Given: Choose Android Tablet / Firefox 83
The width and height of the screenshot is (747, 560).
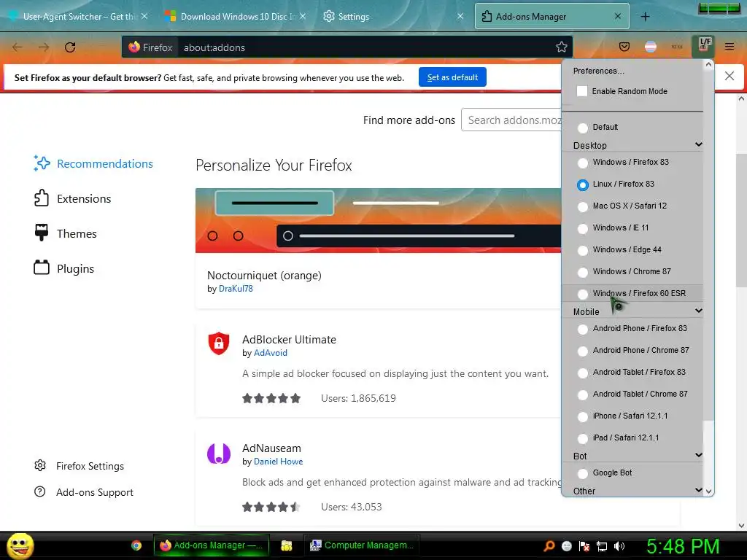Looking at the screenshot, I should (x=582, y=373).
